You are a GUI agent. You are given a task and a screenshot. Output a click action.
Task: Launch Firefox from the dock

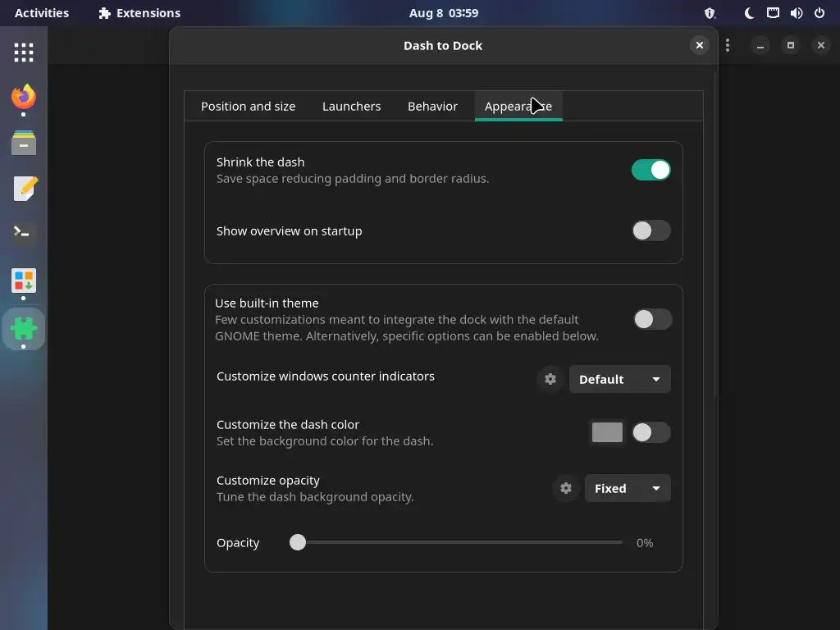point(24,97)
